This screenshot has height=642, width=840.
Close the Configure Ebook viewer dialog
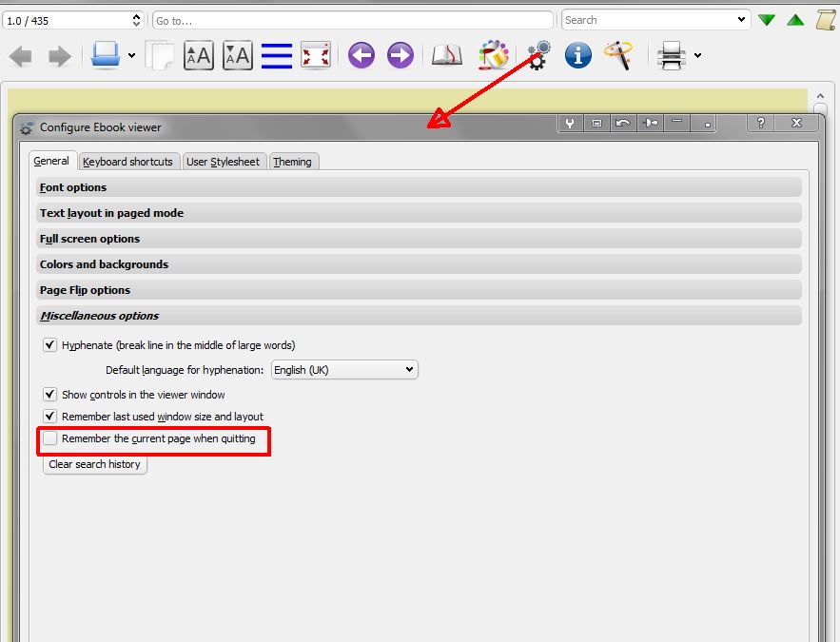[796, 123]
